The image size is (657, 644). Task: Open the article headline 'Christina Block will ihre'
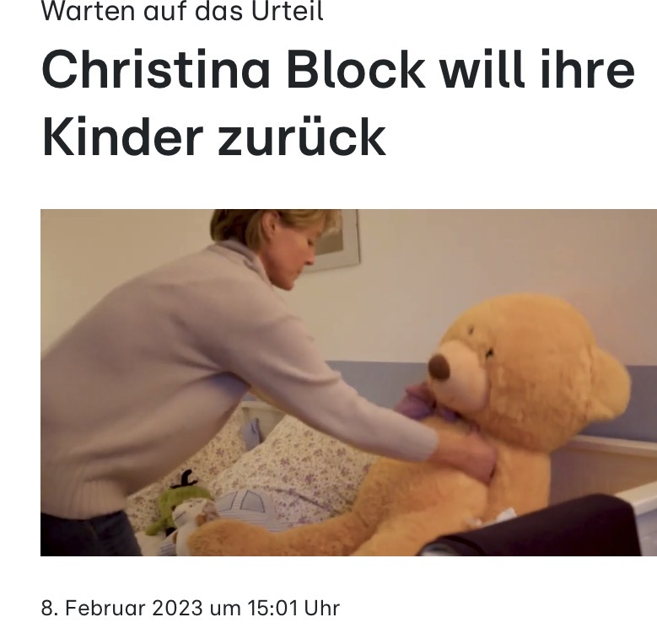click(338, 69)
